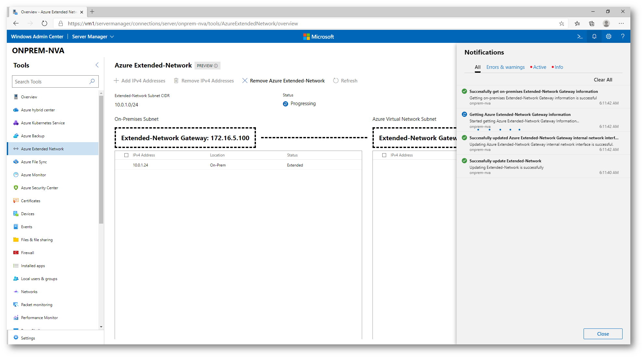Add page to browser favorites star

pos(562,23)
